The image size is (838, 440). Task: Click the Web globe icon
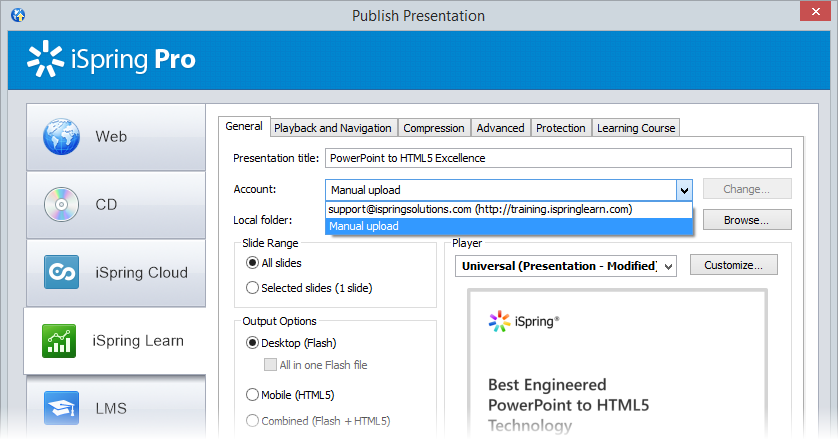click(61, 137)
